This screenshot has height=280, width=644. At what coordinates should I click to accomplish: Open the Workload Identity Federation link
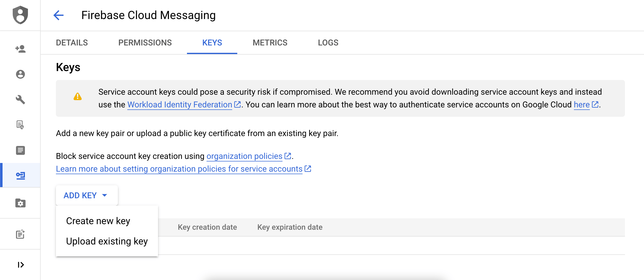pos(179,105)
